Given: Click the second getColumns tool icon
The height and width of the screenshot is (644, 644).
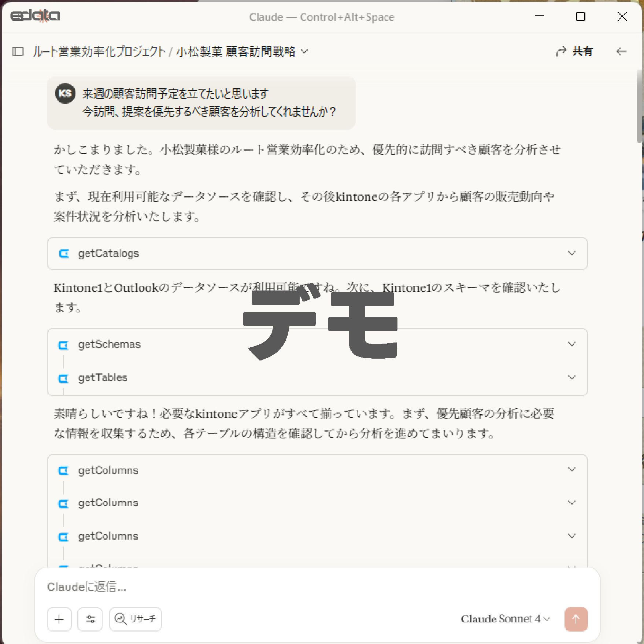Looking at the screenshot, I should click(x=64, y=504).
